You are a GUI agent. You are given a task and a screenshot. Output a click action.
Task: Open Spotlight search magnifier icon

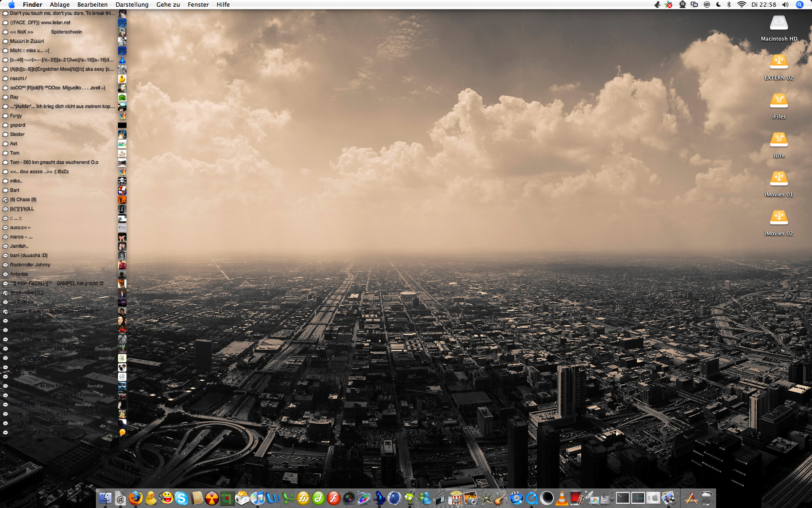[799, 5]
